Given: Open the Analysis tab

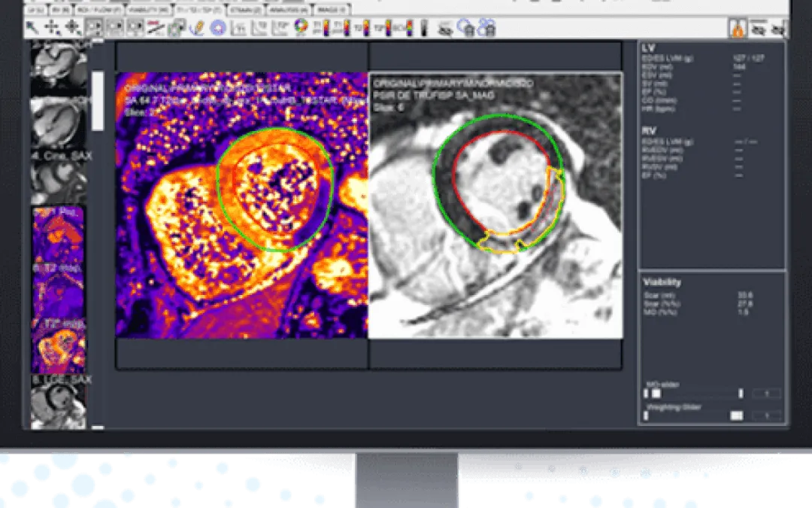Looking at the screenshot, I should click(288, 10).
